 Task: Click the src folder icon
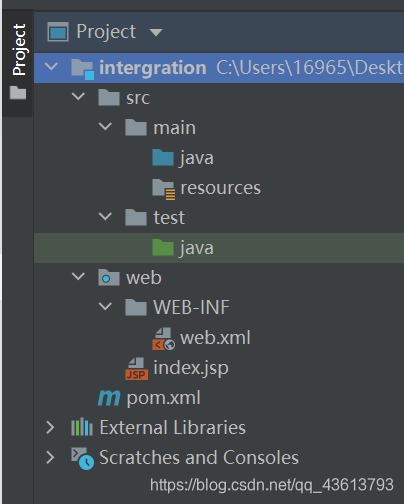[109, 97]
